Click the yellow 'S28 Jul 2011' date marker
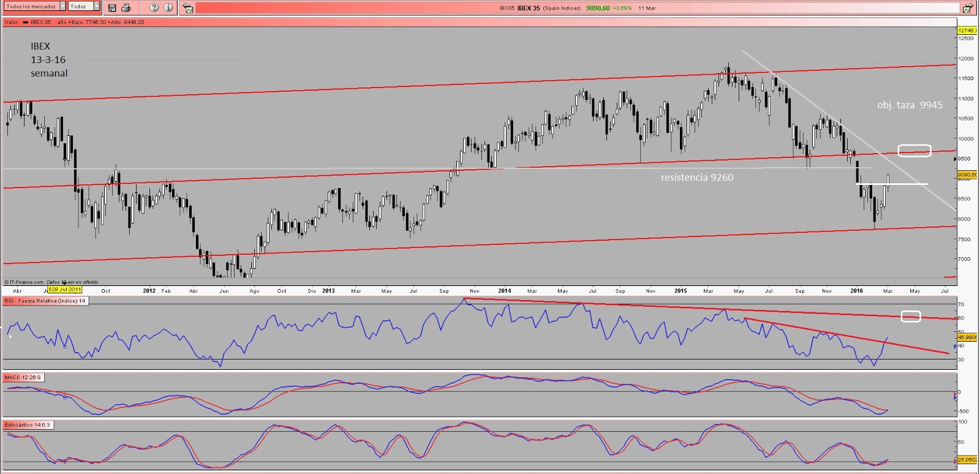980x474 pixels. [64, 290]
